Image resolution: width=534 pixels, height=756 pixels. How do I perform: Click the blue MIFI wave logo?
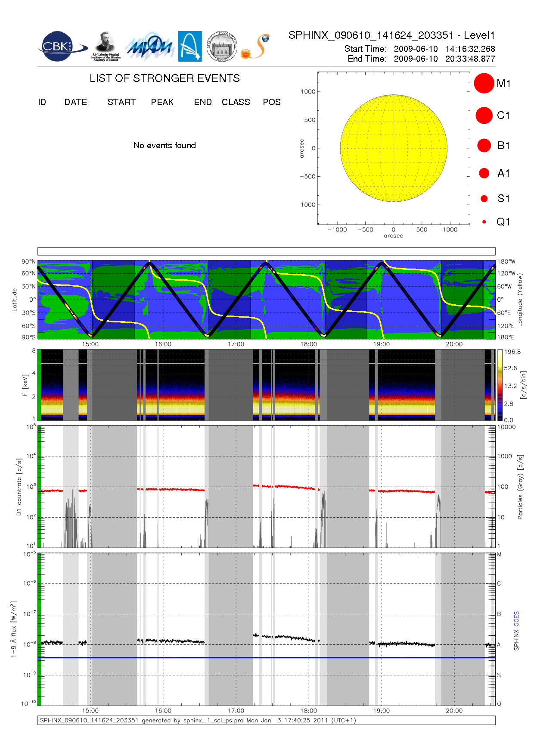[x=149, y=46]
